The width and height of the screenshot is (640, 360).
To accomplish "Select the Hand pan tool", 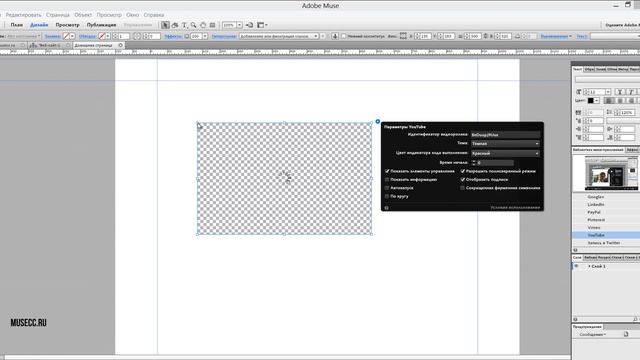I will click(x=203, y=25).
